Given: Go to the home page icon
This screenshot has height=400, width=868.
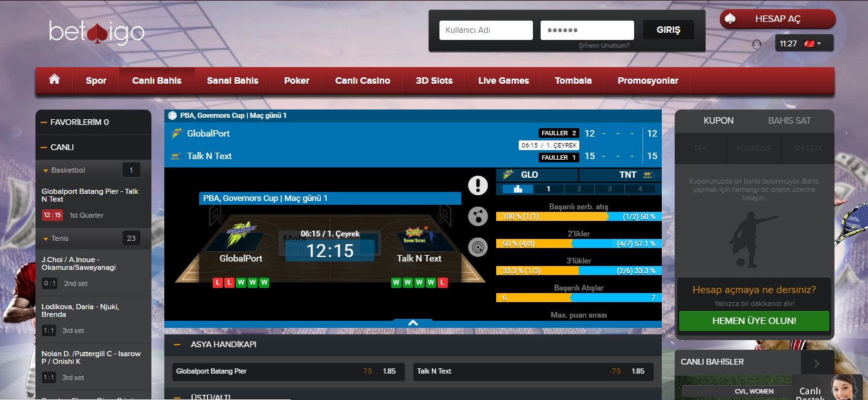Looking at the screenshot, I should (x=55, y=80).
